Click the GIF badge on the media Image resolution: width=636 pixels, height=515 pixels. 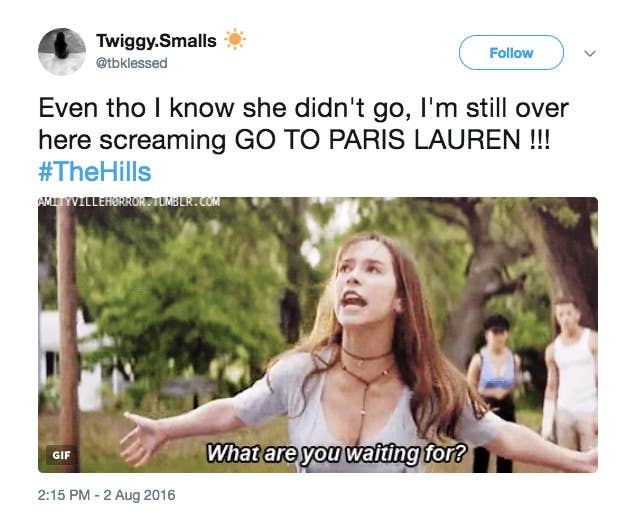61,455
